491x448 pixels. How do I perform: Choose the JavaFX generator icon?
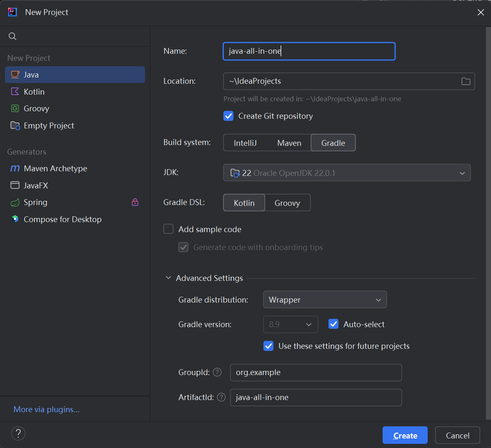coord(15,185)
